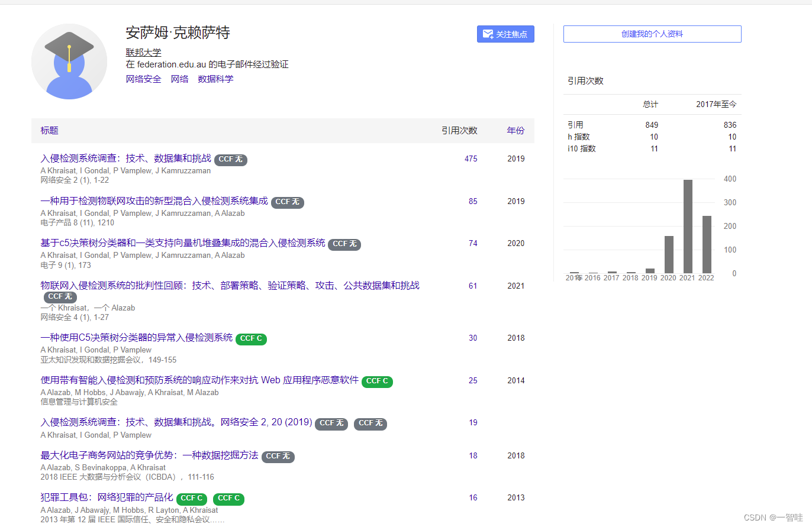Open paper 入侵检测系统调查 网络安全 2, 20 (2019)
Image resolution: width=812 pixels, height=527 pixels.
(176, 422)
